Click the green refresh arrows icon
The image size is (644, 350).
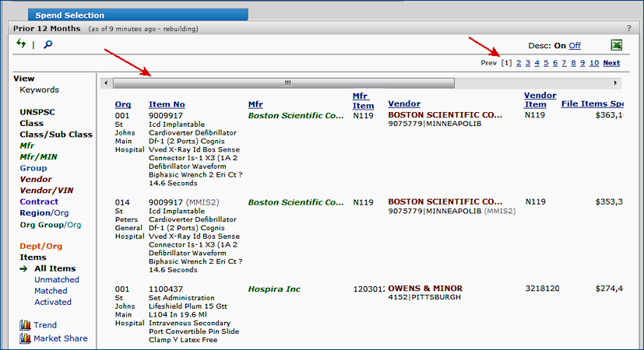[x=20, y=44]
